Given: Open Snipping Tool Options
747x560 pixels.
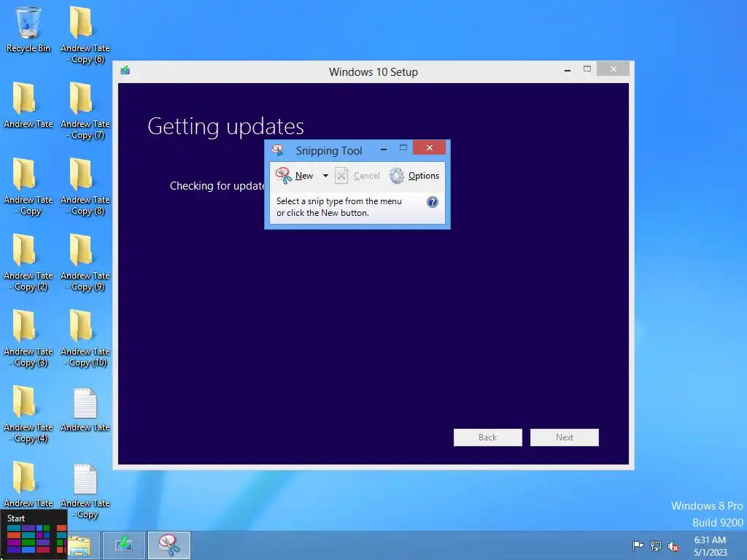Looking at the screenshot, I should (414, 176).
